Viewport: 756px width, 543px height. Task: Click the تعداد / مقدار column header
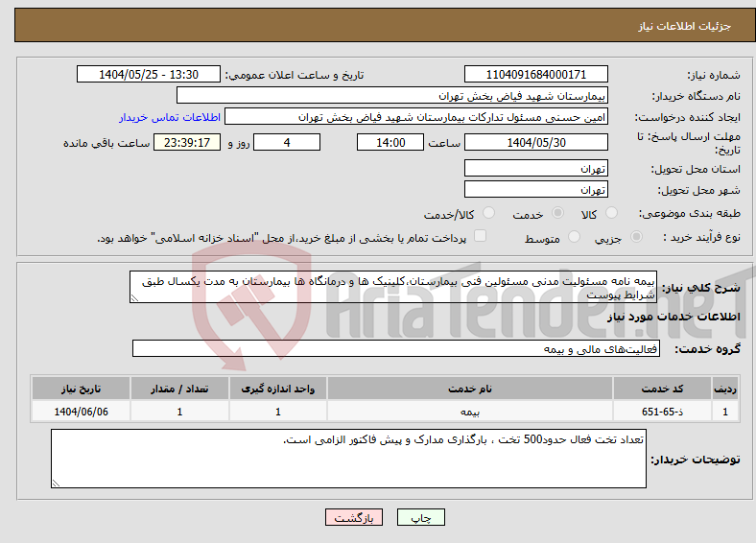pyautogui.click(x=179, y=389)
